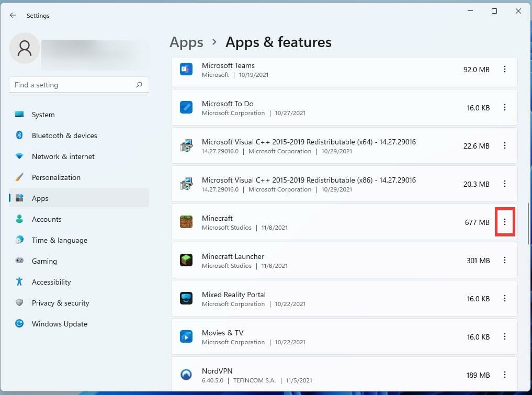532x395 pixels.
Task: Click the Microsoft To Do app icon
Action: pos(186,108)
